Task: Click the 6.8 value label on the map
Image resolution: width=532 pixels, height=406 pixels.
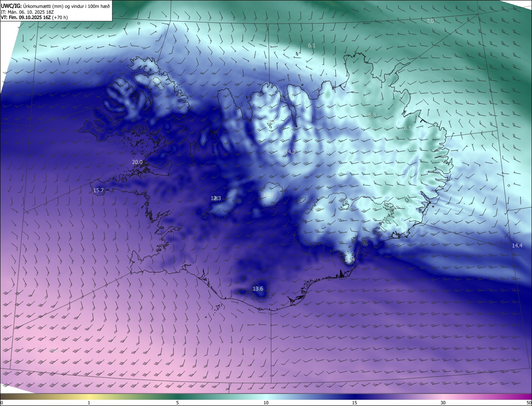Action: (x=372, y=115)
